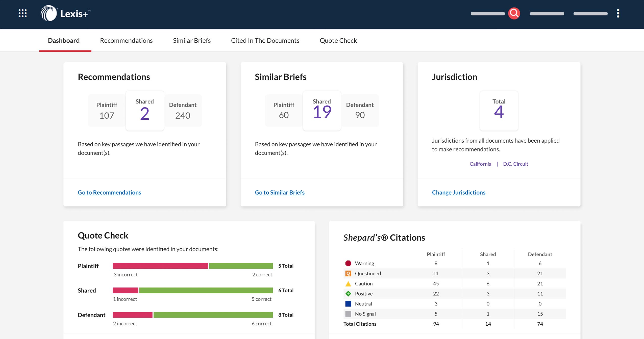
Task: Select Plaintiff 107 in Recommendations card
Action: pos(107,110)
